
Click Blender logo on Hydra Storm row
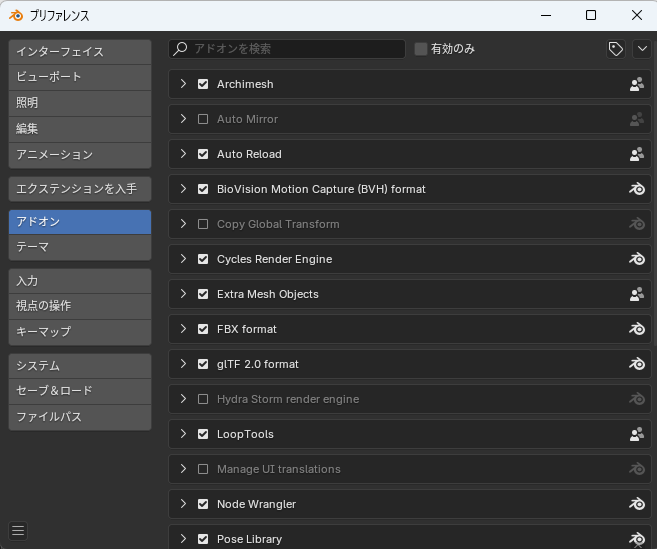(636, 399)
